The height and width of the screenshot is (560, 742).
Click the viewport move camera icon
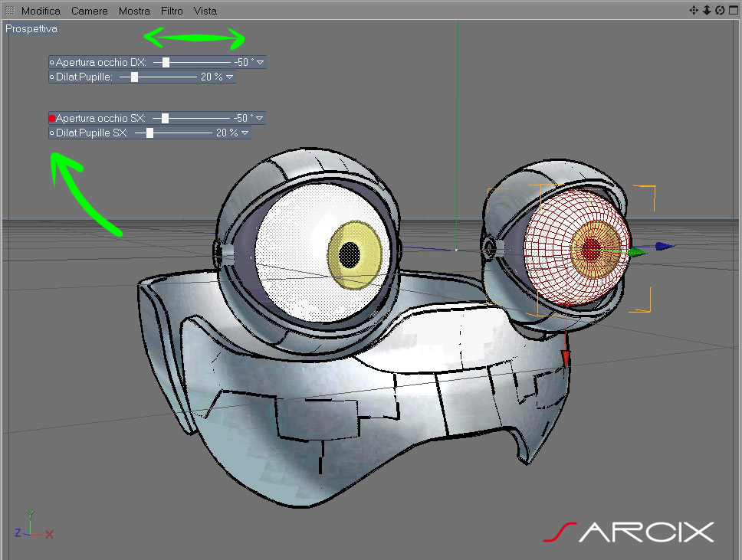pyautogui.click(x=694, y=11)
